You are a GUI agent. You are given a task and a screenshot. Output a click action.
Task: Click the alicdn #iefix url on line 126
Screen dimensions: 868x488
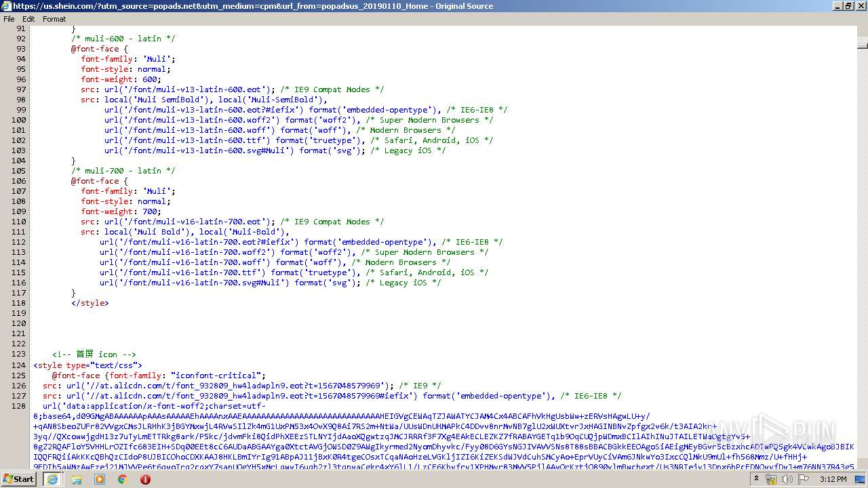coord(332,396)
